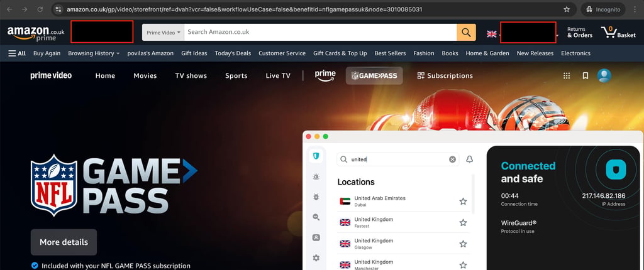Connect to United Arab Emirates Dubai
Viewport: 644px width, 270px height.
coord(403,201)
